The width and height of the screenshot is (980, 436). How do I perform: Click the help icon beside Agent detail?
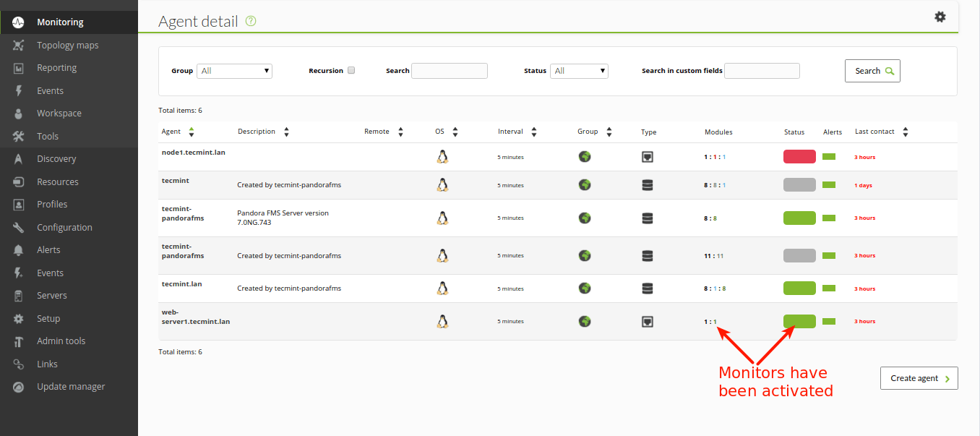point(251,21)
